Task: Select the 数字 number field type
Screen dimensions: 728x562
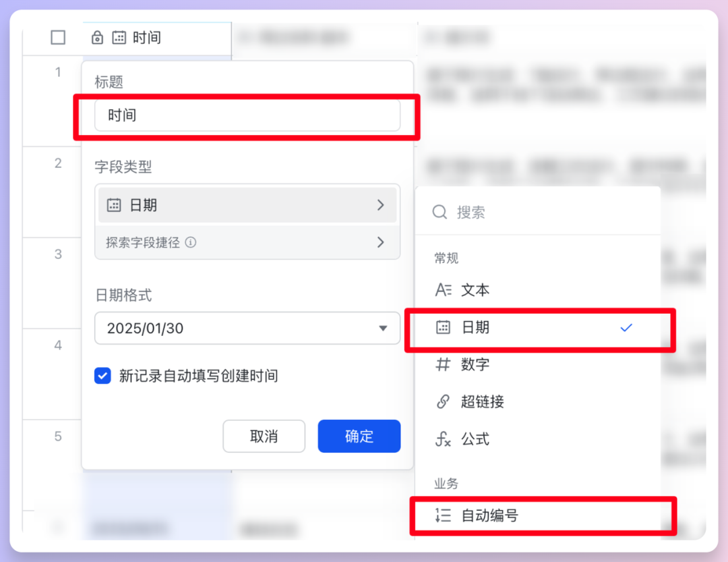Action: click(538, 364)
